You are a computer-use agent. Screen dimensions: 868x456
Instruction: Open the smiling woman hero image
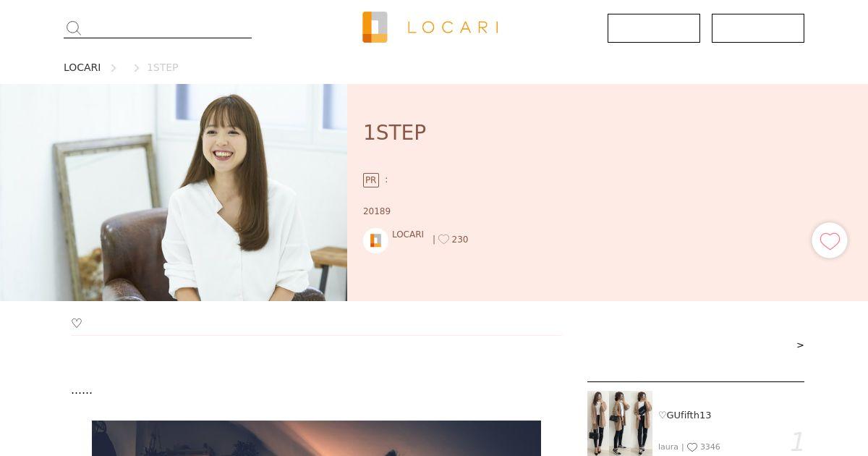pos(174,193)
